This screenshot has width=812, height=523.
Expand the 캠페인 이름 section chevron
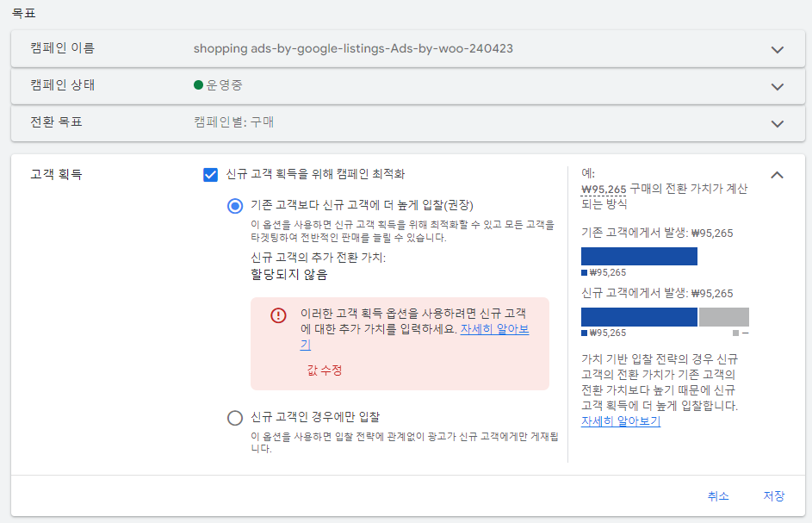click(777, 50)
